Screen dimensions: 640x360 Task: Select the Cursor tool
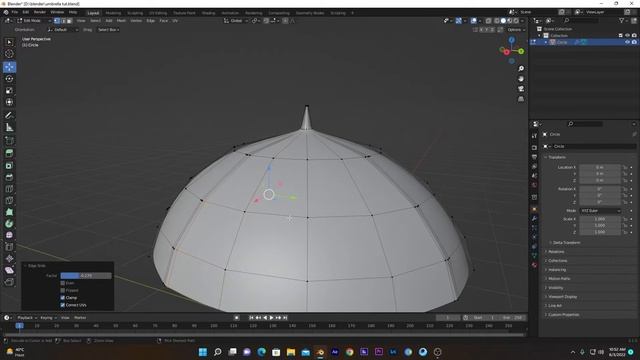(x=9, y=53)
